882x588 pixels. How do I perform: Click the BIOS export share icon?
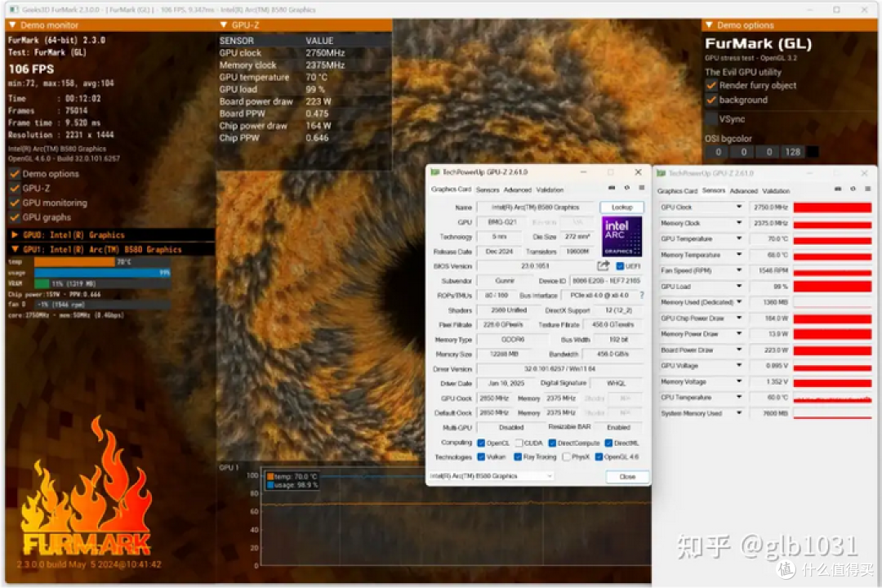pyautogui.click(x=603, y=265)
